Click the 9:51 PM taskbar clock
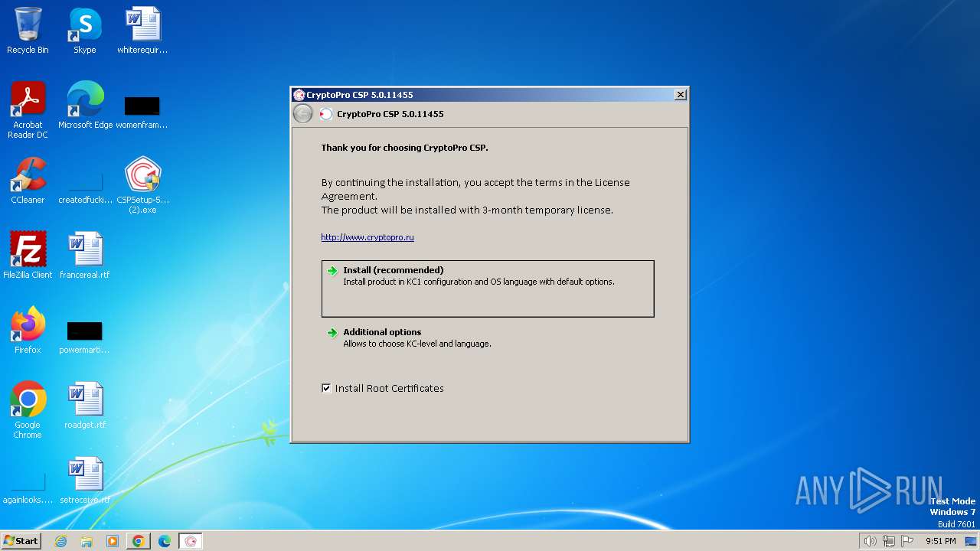Screen dimensions: 980x551 tap(940, 541)
